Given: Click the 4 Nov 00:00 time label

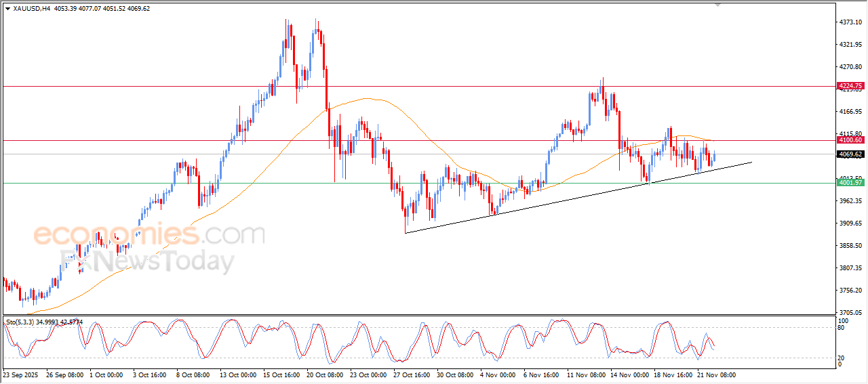Looking at the screenshot, I should [x=498, y=375].
